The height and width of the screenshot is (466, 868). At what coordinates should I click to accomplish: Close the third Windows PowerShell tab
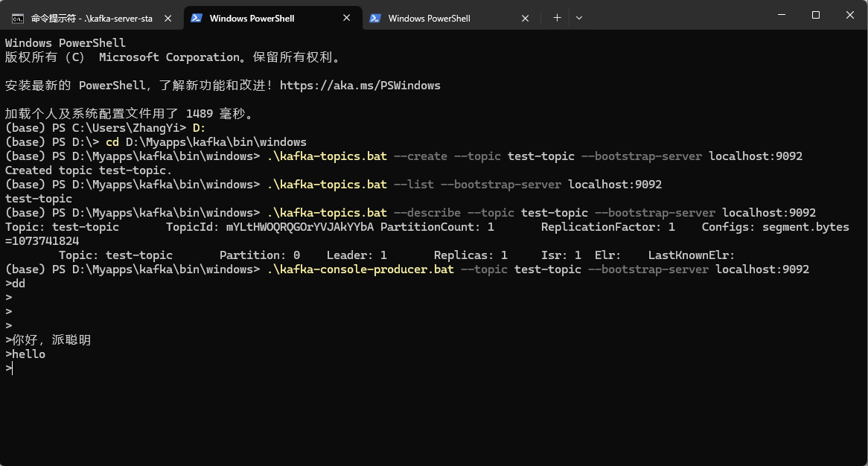point(526,19)
